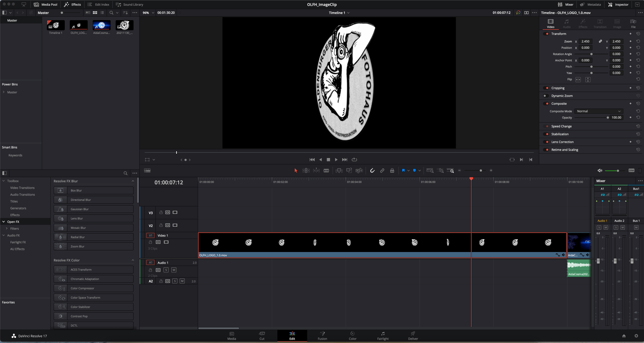
Task: Collapse the Resolve FX Blur category
Action: [133, 181]
